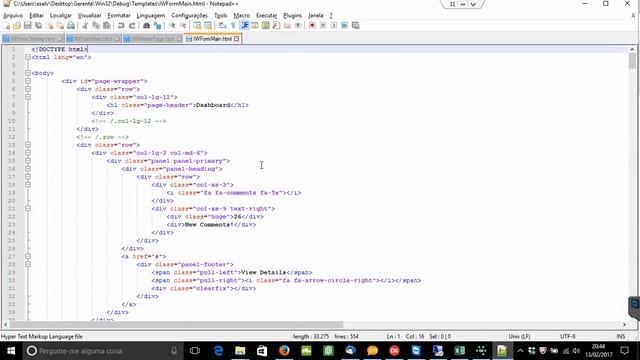Open the Formatar menu
Screen dimensions: 640x360
(x=119, y=16)
